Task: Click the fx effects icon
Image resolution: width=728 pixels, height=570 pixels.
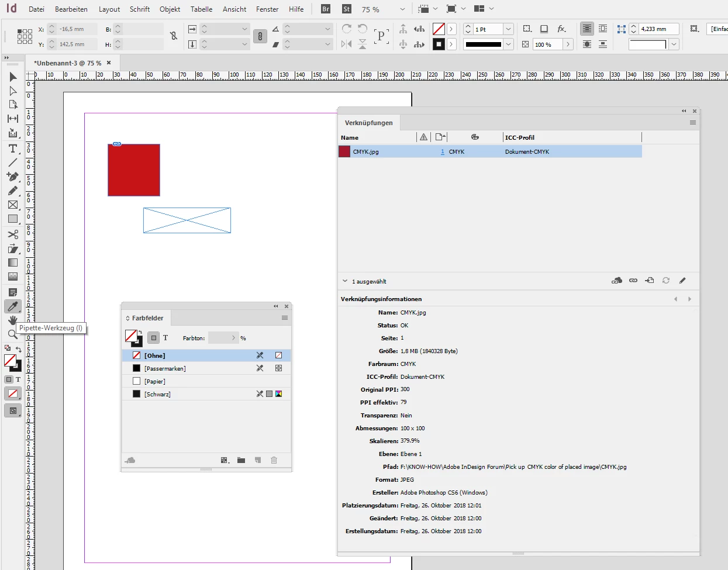Action: point(561,29)
